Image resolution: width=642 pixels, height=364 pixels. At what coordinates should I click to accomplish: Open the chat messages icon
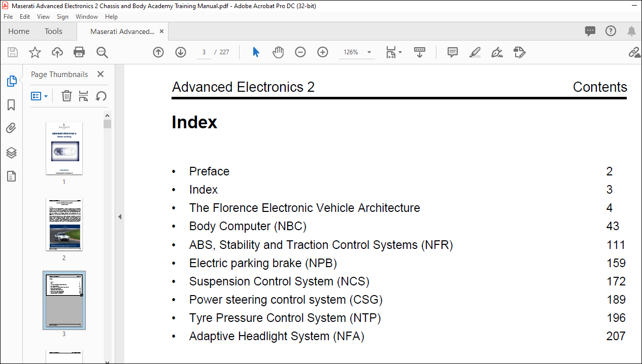click(x=590, y=31)
